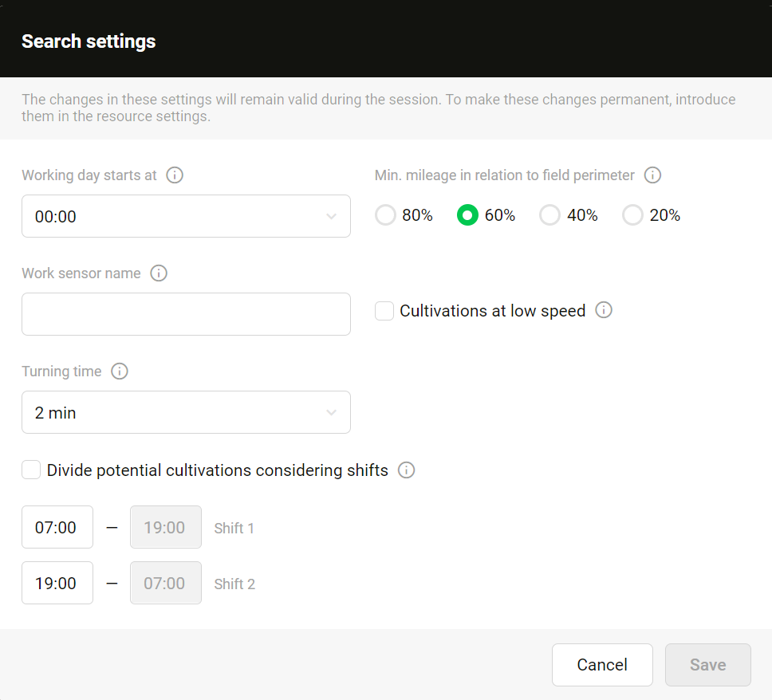Click info icon beside Cultivations at low speed
This screenshot has width=772, height=700.
click(x=604, y=310)
